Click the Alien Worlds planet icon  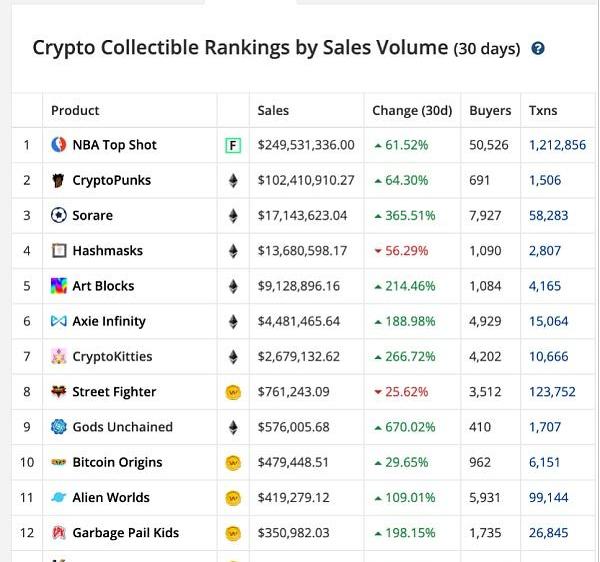[x=58, y=497]
